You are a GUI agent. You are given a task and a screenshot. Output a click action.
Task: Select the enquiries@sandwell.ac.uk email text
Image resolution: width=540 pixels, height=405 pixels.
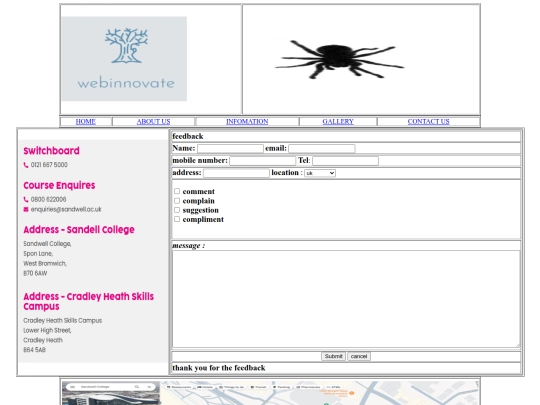[66, 209]
